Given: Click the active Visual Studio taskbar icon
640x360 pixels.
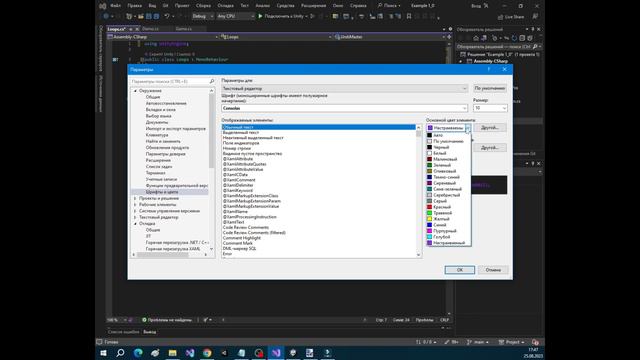Looking at the screenshot, I should click(276, 353).
